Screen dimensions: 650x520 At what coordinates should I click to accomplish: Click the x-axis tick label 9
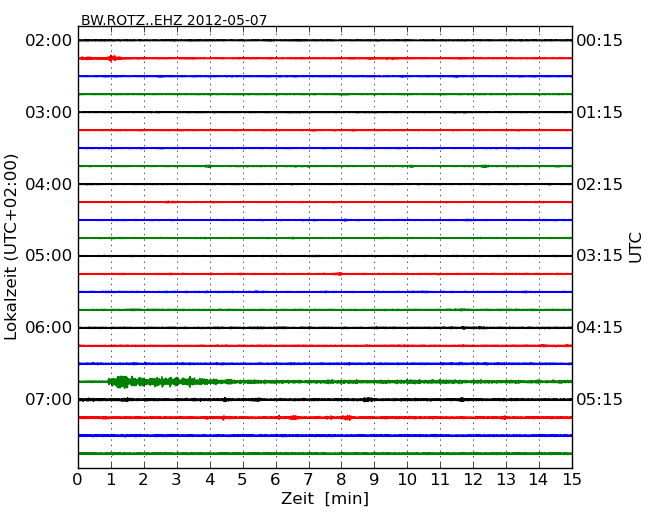coord(374,479)
